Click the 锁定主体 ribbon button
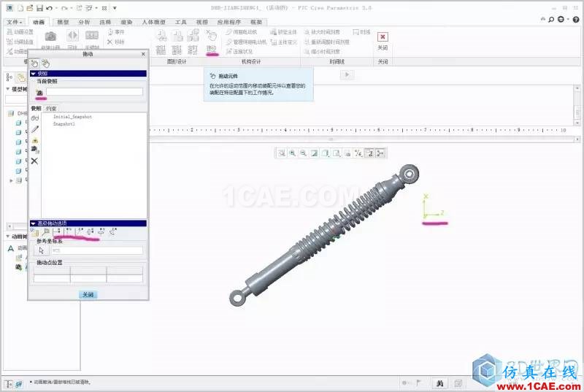Image resolution: width=584 pixels, height=392 pixels. pos(283,32)
